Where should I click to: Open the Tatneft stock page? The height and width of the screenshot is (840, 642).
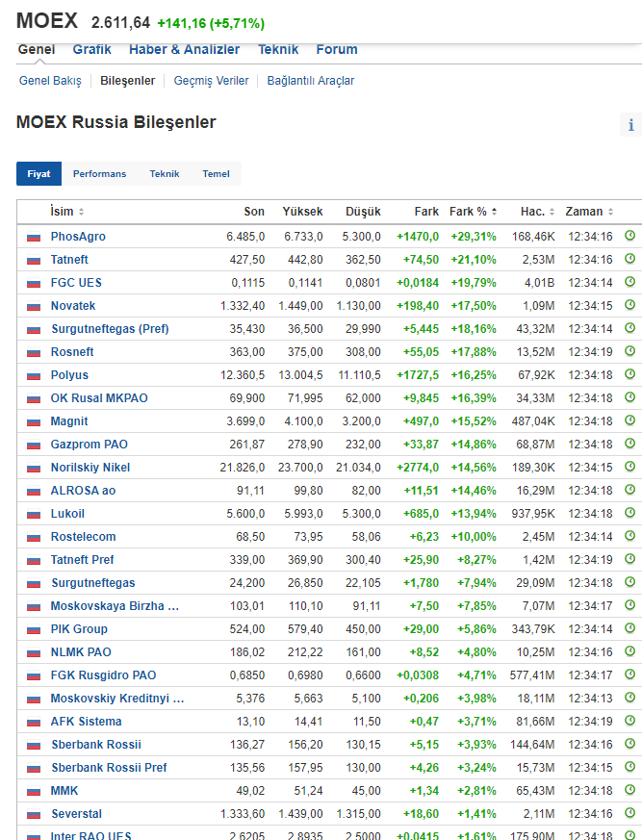(69, 259)
